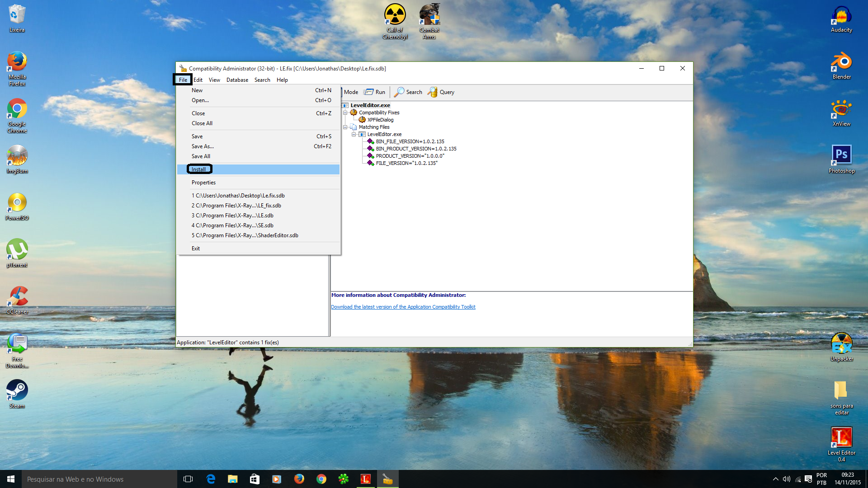Open recent file 4 SE.sdb

point(258,225)
